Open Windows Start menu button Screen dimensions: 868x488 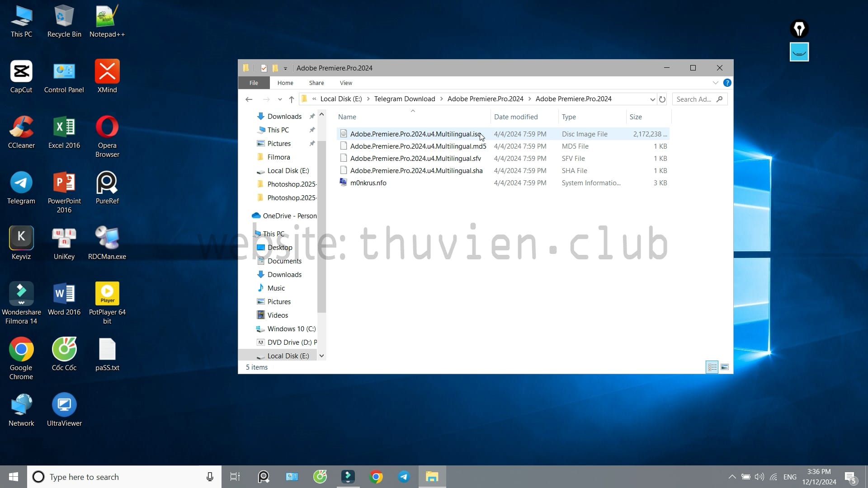pyautogui.click(x=14, y=477)
